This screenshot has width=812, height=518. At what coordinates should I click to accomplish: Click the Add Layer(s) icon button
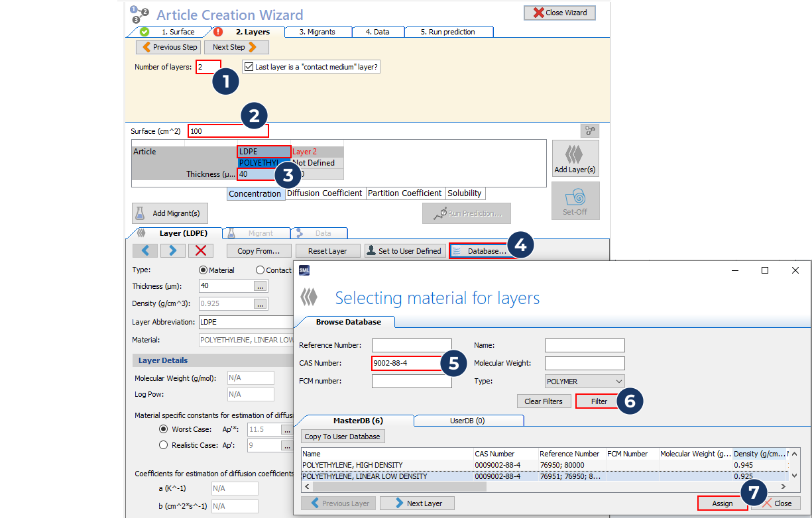575,159
